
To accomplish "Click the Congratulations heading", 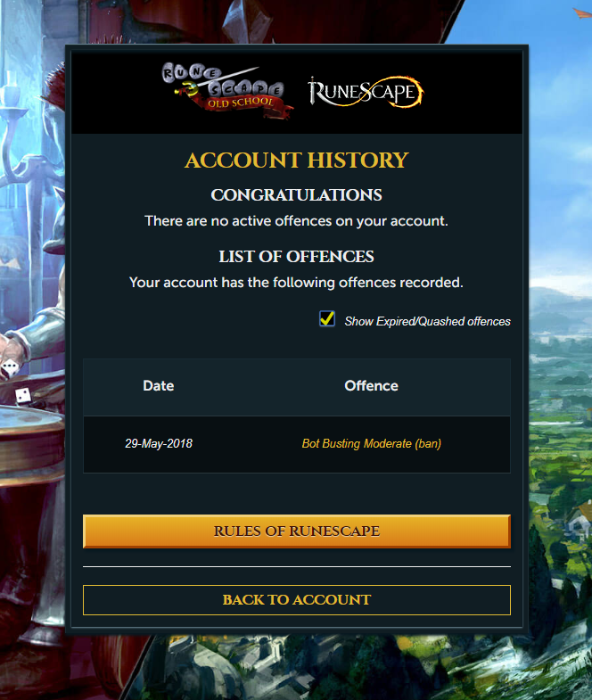I will click(297, 195).
